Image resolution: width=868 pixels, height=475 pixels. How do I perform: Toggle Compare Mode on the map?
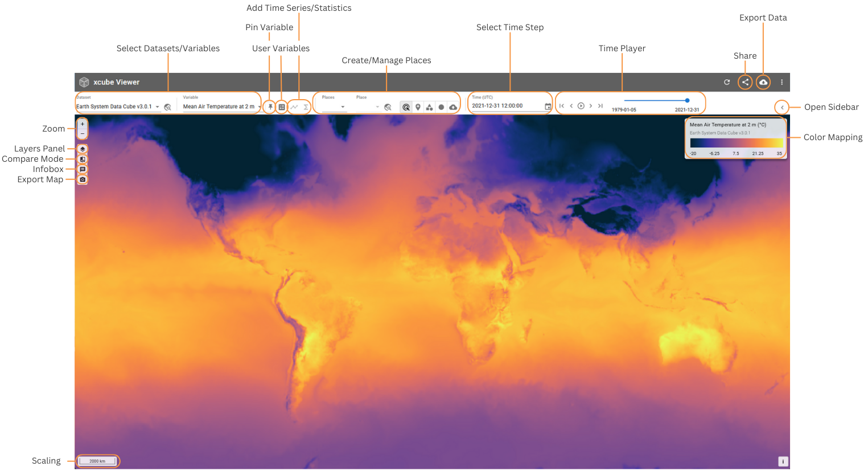coord(83,159)
